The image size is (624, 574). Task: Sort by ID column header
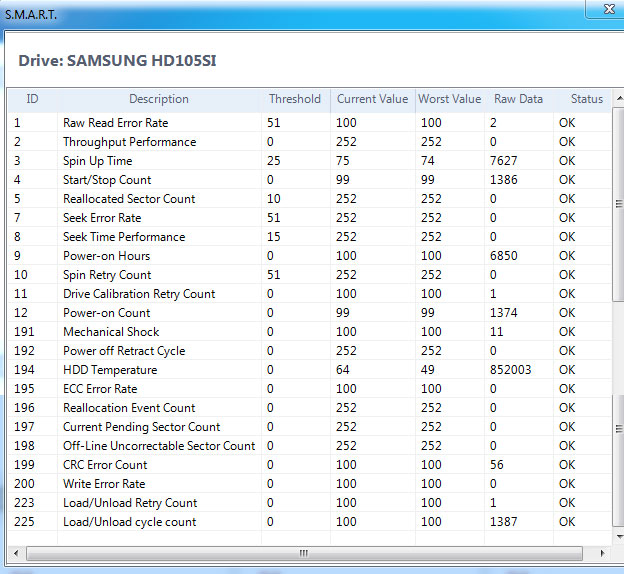coord(32,99)
